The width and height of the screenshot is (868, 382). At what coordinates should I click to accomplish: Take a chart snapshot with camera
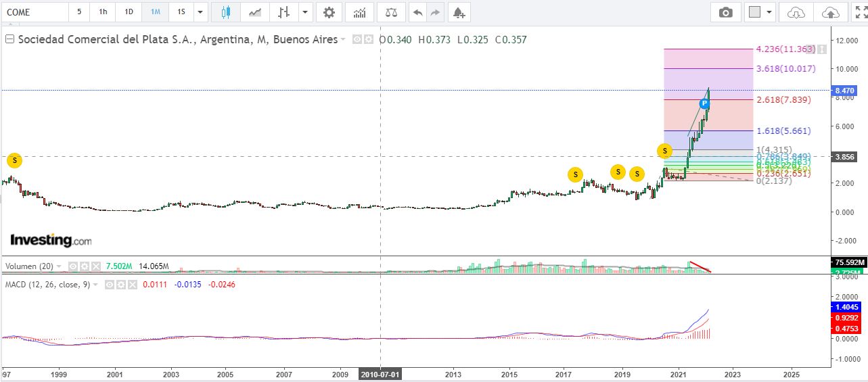pyautogui.click(x=725, y=12)
